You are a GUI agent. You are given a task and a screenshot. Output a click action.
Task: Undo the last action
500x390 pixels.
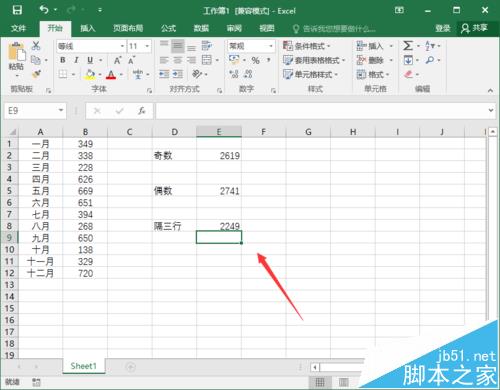(x=44, y=10)
